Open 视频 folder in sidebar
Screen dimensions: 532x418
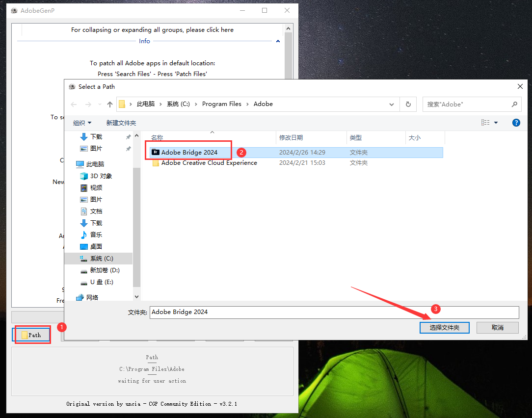click(96, 187)
